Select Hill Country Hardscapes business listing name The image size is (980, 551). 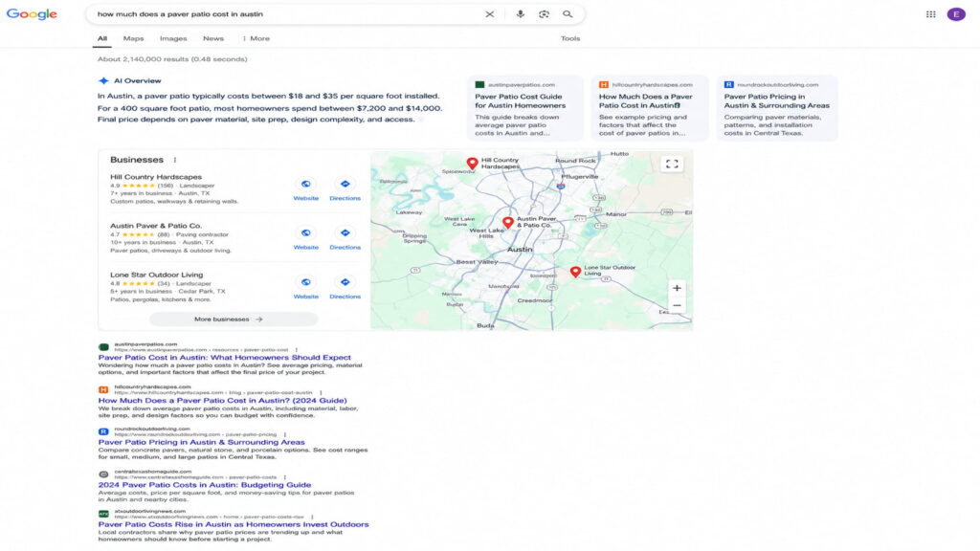click(x=156, y=177)
